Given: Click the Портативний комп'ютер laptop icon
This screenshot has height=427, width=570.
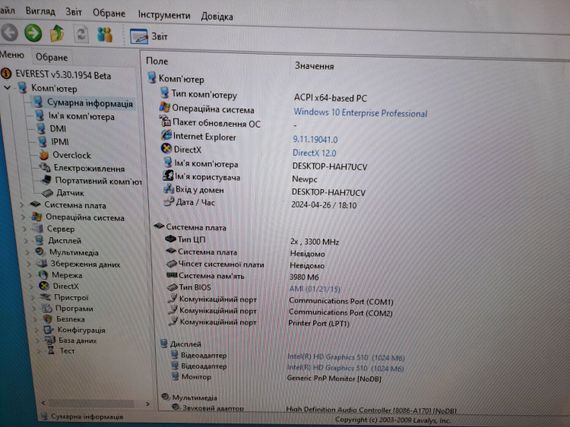Looking at the screenshot, I should point(46,180).
